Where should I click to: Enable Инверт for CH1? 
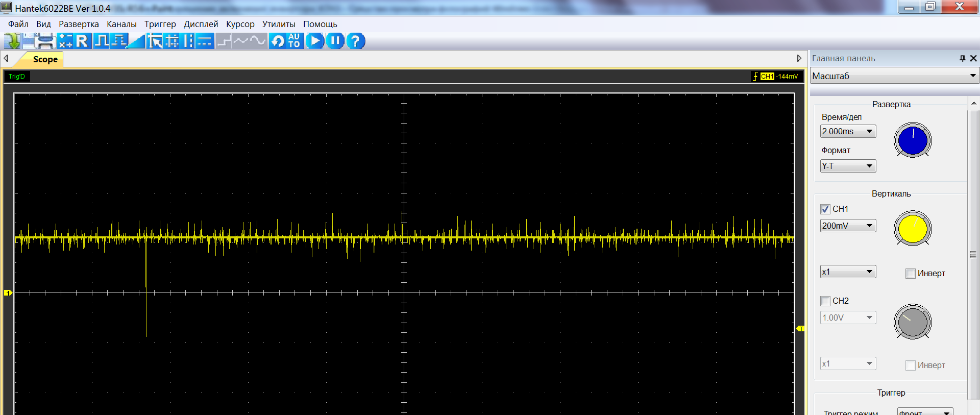click(x=910, y=274)
